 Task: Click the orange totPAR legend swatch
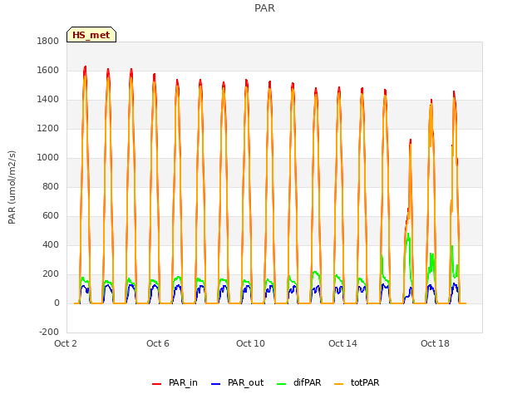(338, 384)
